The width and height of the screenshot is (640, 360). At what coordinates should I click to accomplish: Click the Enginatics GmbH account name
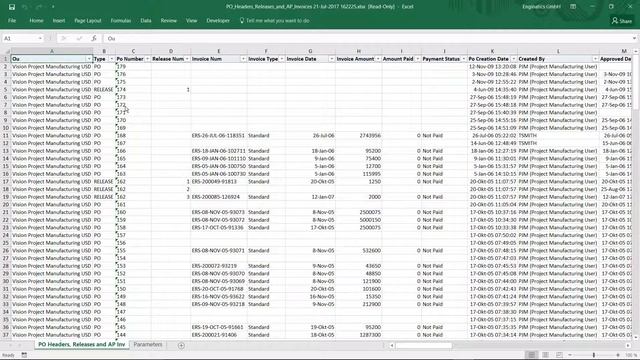click(x=541, y=7)
